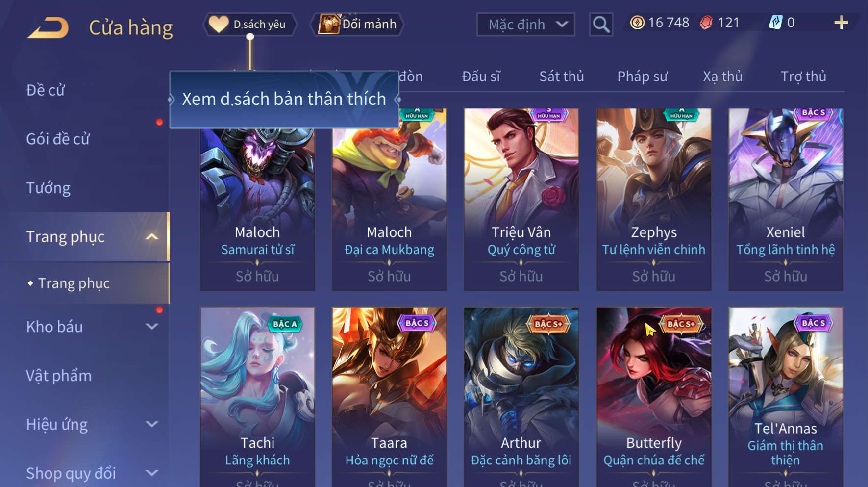Select the Zephys Tư lệnh viễn chinh skin
Image resolution: width=868 pixels, height=487 pixels.
click(654, 200)
